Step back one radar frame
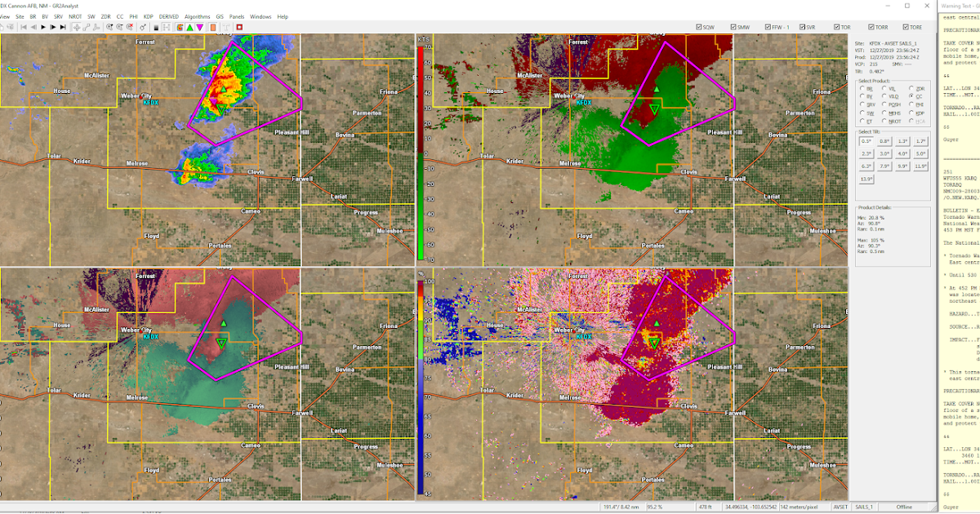980x514 pixels. [33, 27]
